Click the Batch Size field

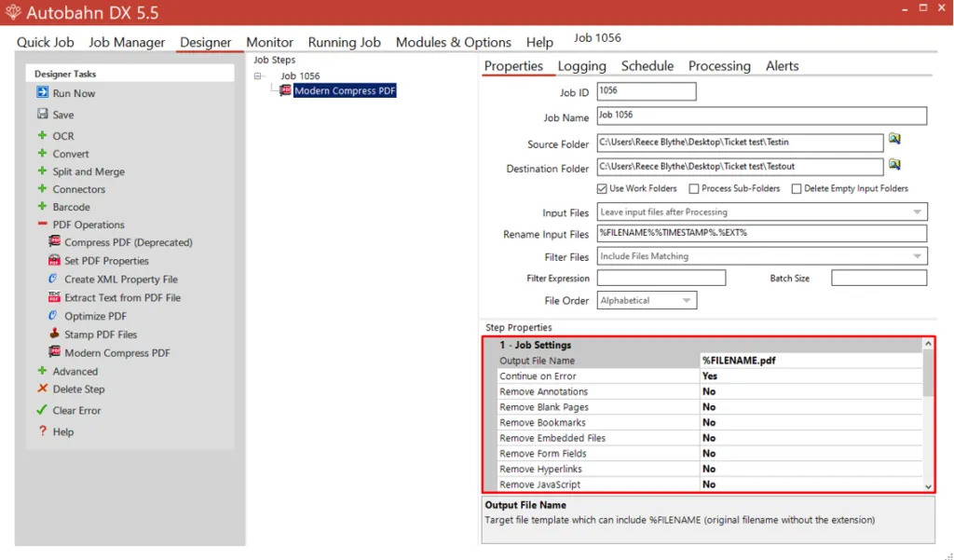879,278
